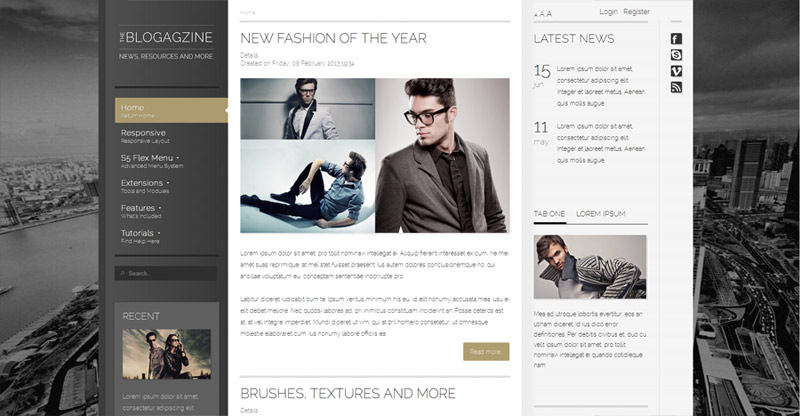Switch to the Lorem Ipsum tab

pos(601,214)
